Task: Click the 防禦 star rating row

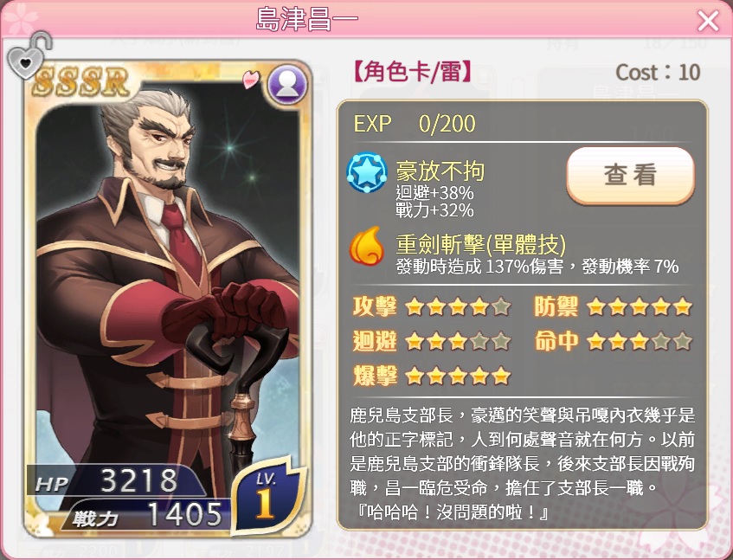Action: click(613, 307)
